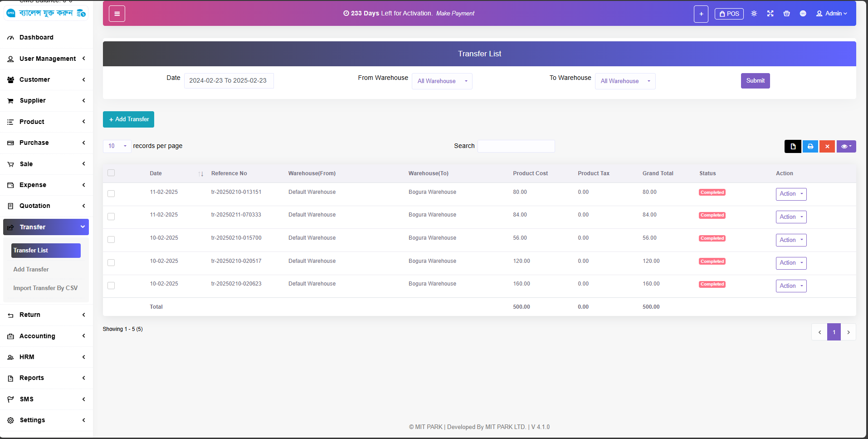This screenshot has width=868, height=439.
Task: Click the fullscreen expand icon
Action: 770,14
